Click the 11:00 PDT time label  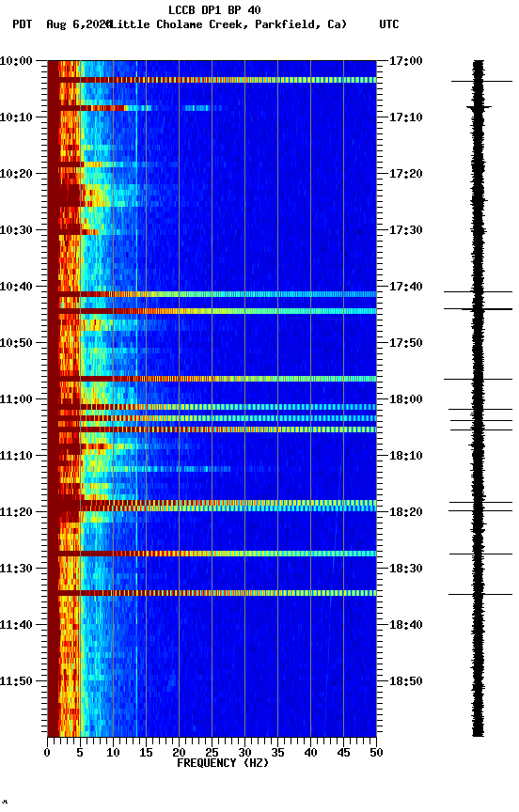click(16, 399)
